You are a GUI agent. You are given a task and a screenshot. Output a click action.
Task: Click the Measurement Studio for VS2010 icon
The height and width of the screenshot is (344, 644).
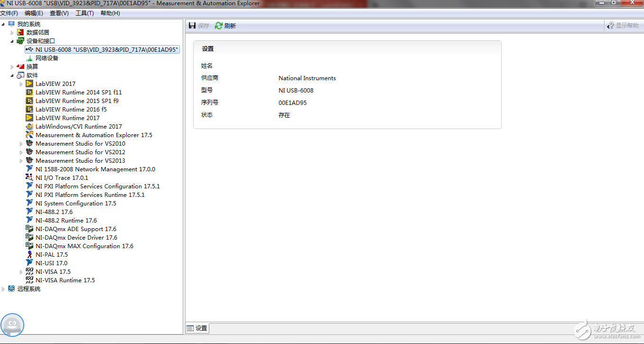[x=29, y=144]
